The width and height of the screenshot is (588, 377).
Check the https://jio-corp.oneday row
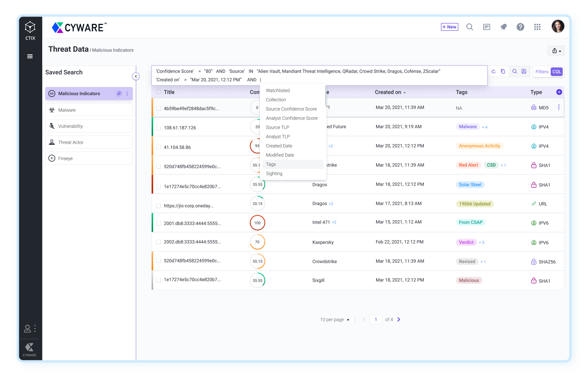[x=159, y=206]
